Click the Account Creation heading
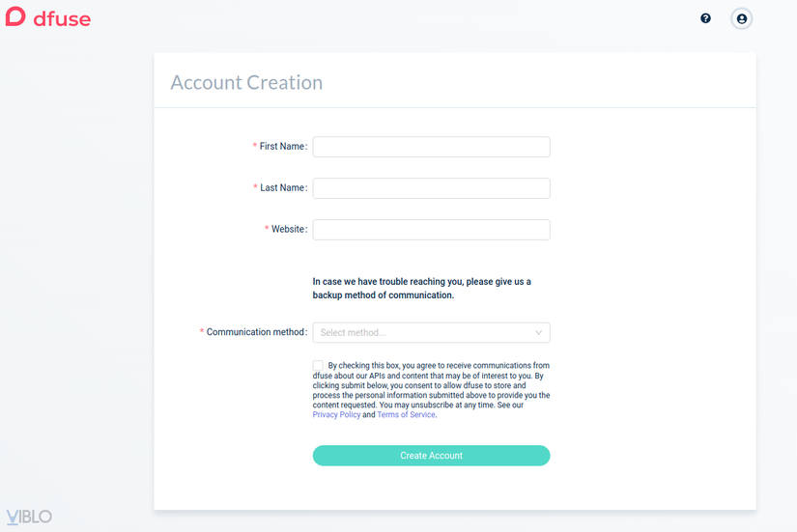The height and width of the screenshot is (532, 797). tap(246, 83)
